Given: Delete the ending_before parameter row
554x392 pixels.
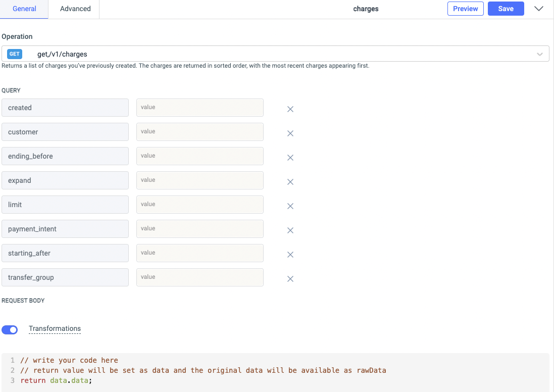Looking at the screenshot, I should 290,158.
